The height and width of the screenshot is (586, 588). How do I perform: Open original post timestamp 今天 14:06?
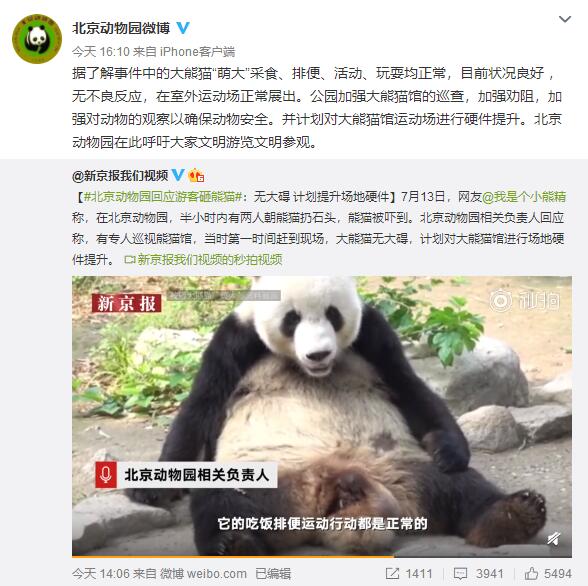click(x=101, y=574)
